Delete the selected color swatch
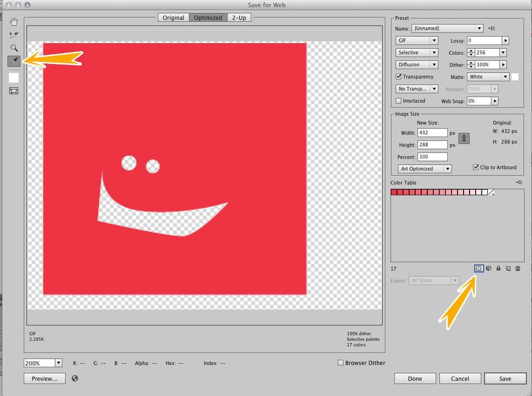Image resolution: width=532 pixels, height=396 pixels. coord(517,269)
